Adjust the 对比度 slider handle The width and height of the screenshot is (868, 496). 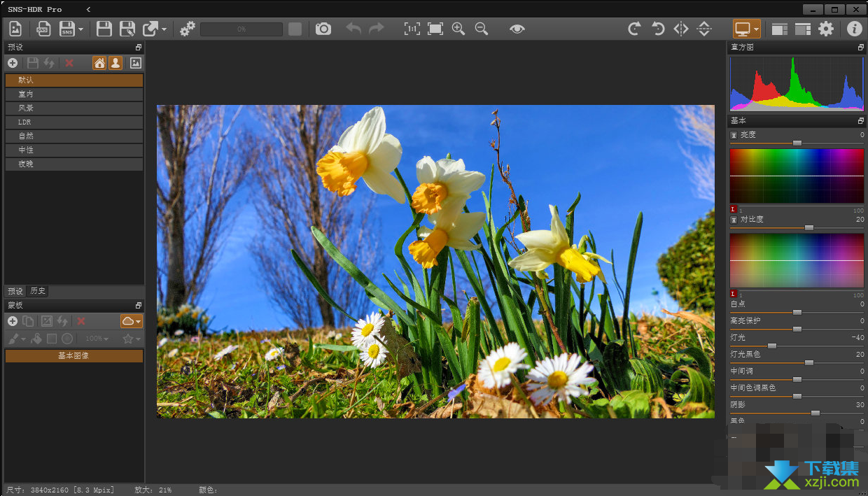[809, 227]
